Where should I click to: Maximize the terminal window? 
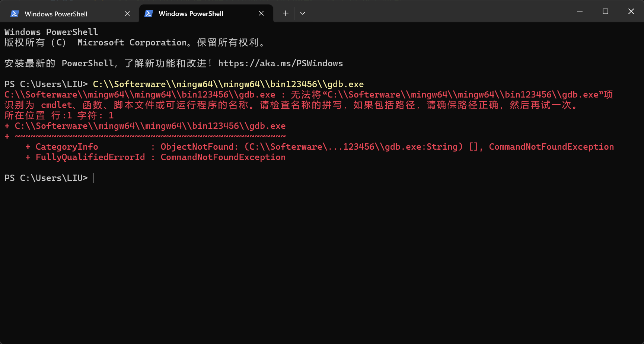point(605,11)
